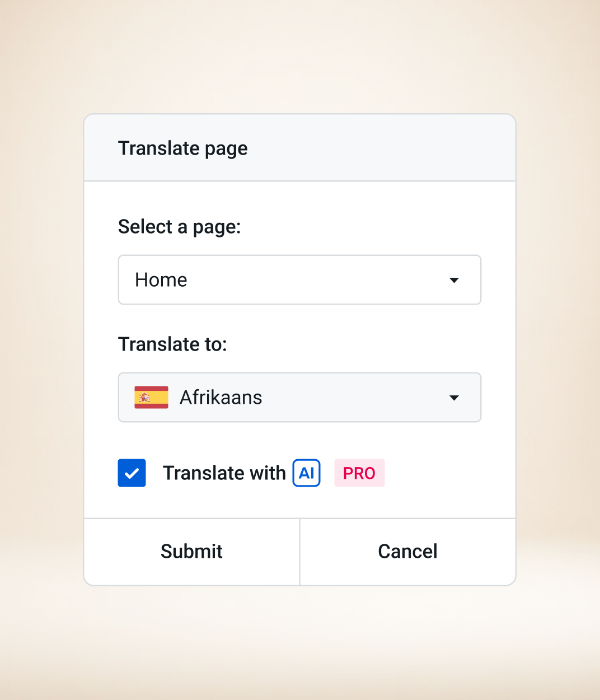Select 'Afrikaans' text in the language field
The image size is (600, 700).
tap(221, 398)
